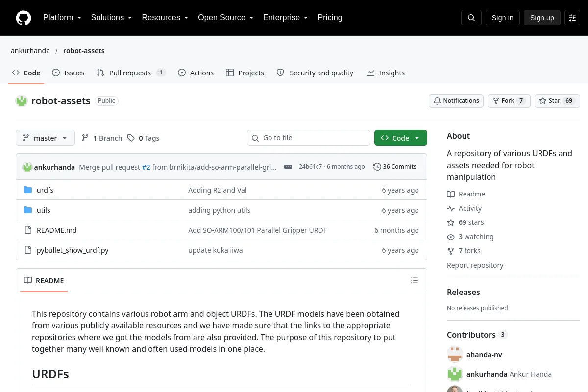
Task: Open the Open Source menu
Action: (x=225, y=18)
